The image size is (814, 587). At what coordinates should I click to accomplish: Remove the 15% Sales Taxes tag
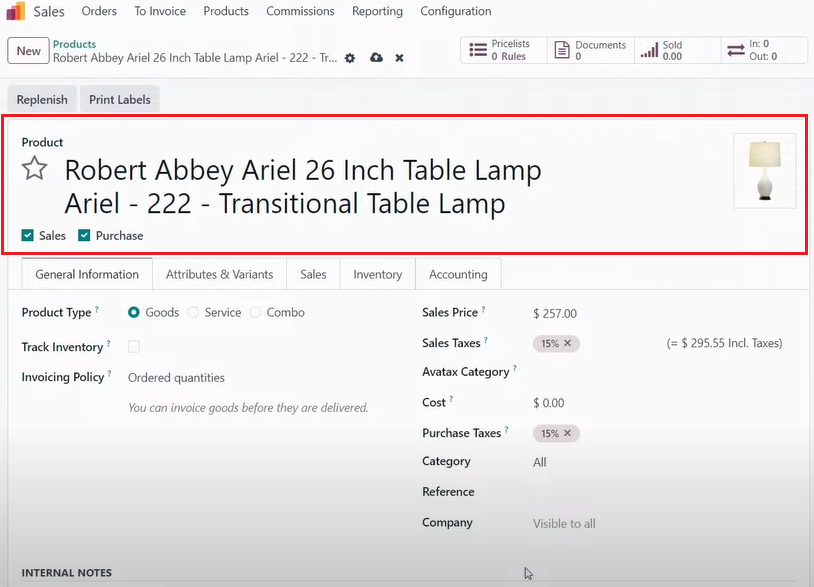pyautogui.click(x=567, y=343)
